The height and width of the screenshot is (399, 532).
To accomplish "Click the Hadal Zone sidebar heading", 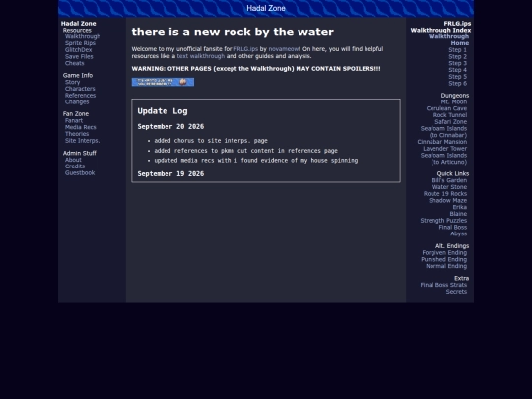I will pos(79,24).
